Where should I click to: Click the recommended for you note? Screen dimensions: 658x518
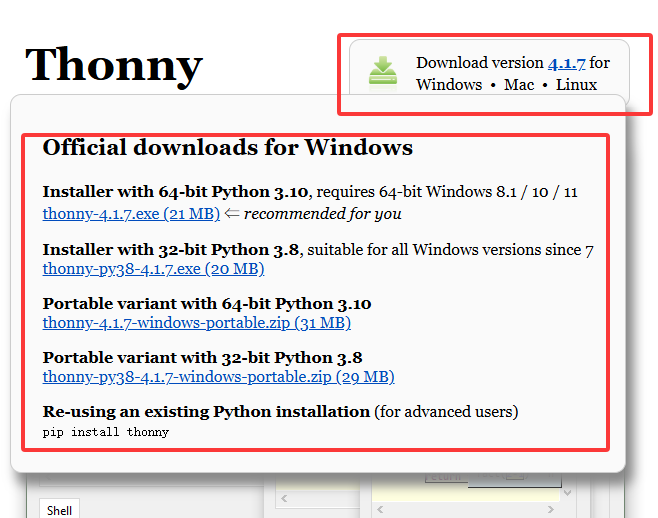point(322,213)
